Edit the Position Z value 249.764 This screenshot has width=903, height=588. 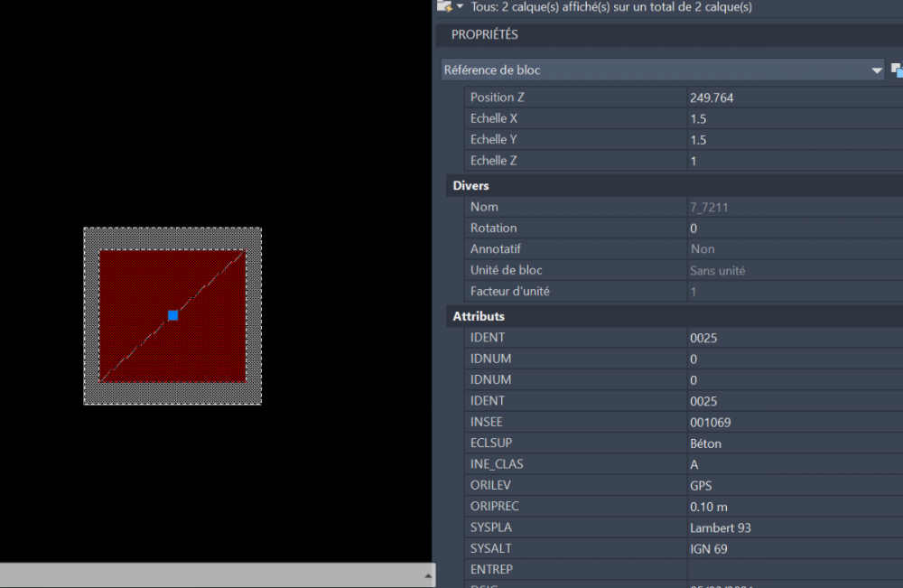[x=795, y=98]
